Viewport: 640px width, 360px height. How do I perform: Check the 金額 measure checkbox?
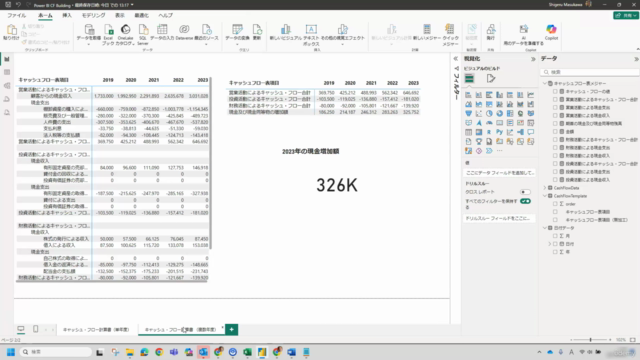click(x=555, y=131)
